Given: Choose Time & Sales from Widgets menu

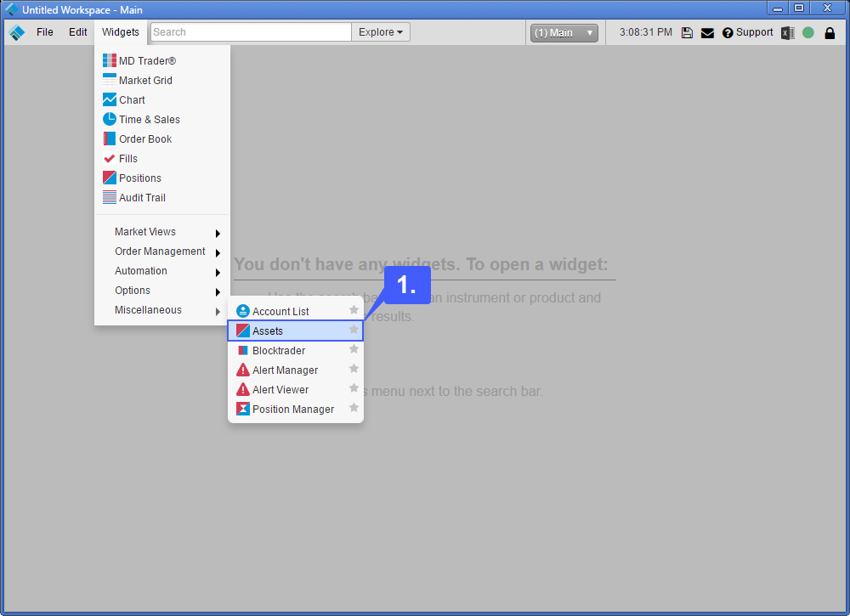Looking at the screenshot, I should tap(162, 119).
